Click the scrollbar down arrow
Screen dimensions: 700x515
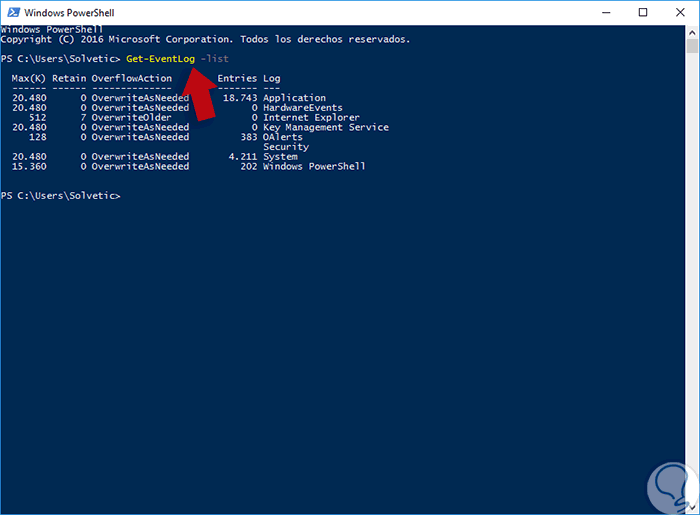pyautogui.click(x=693, y=508)
